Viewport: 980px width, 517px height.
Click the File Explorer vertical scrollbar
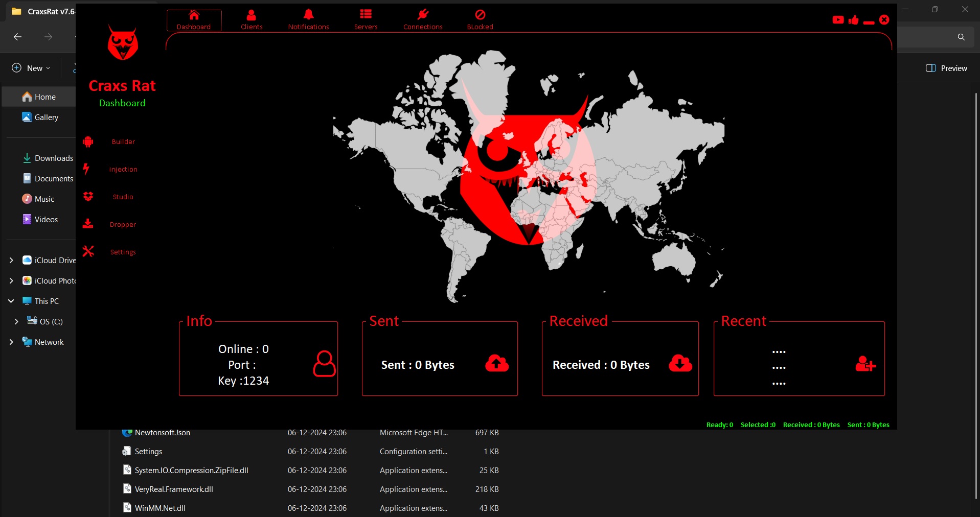pyautogui.click(x=976, y=296)
